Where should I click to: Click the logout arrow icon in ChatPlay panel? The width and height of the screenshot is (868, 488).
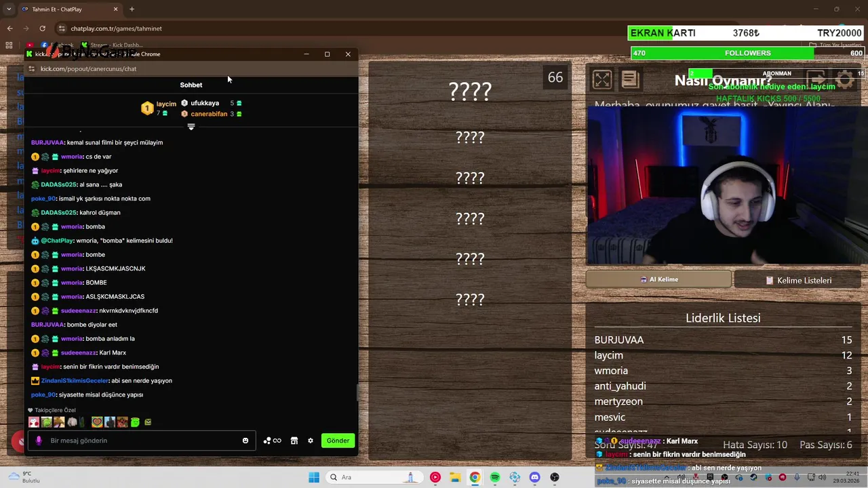[x=816, y=79]
